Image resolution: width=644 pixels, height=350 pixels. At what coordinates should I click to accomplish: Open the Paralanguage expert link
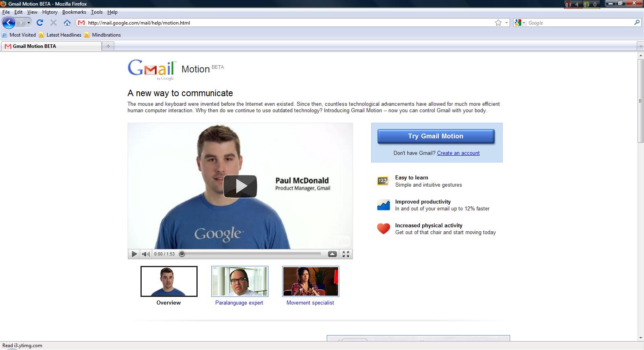tap(239, 303)
